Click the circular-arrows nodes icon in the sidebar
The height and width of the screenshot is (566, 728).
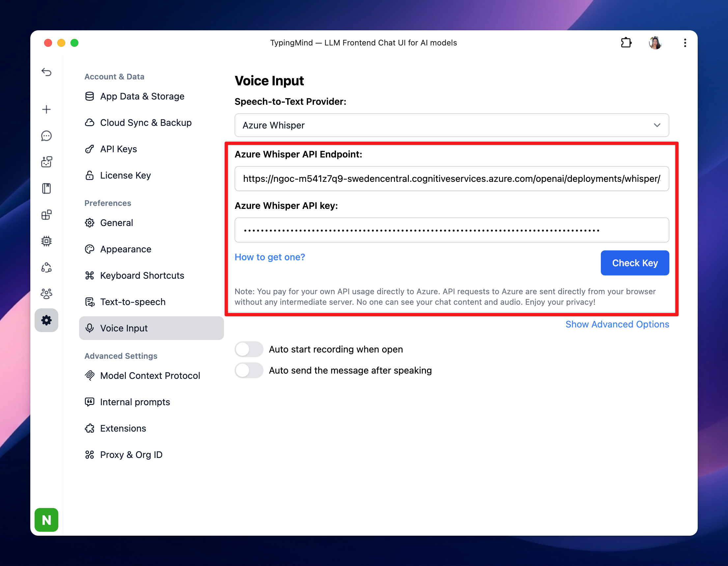click(46, 267)
